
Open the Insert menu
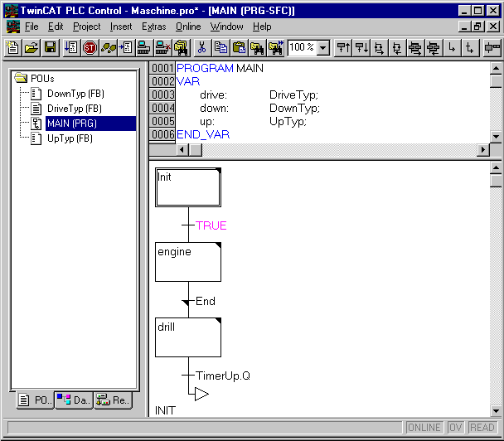pyautogui.click(x=121, y=27)
